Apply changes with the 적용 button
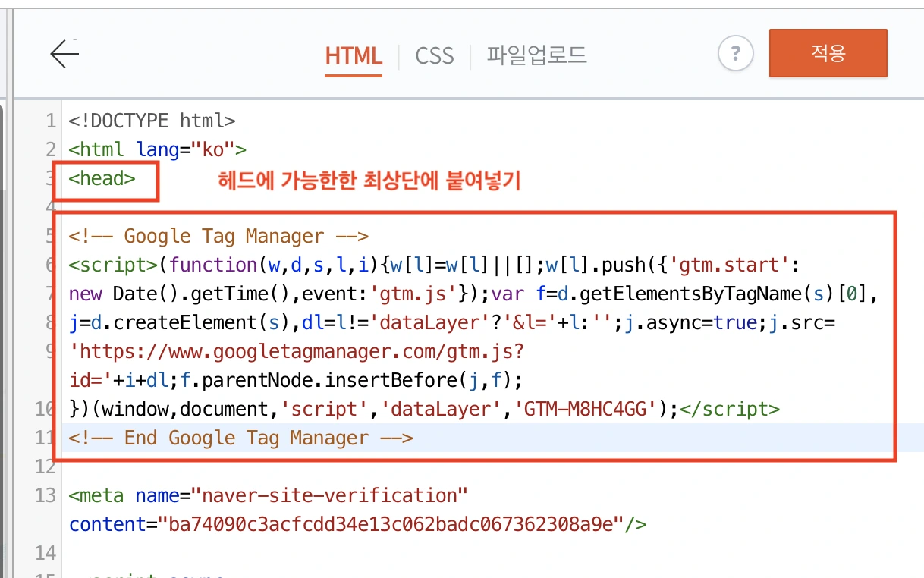Viewport: 924px width, 578px height. coord(828,53)
